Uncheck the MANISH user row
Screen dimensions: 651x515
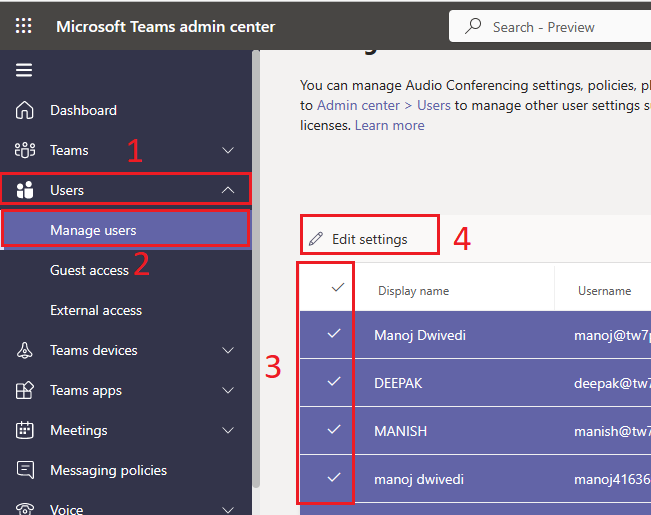point(335,430)
